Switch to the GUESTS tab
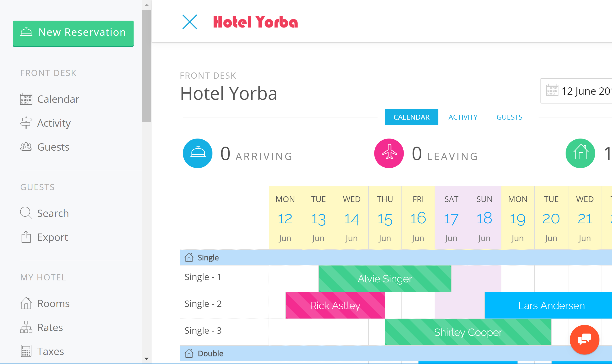Image resolution: width=612 pixels, height=364 pixels. 509,117
